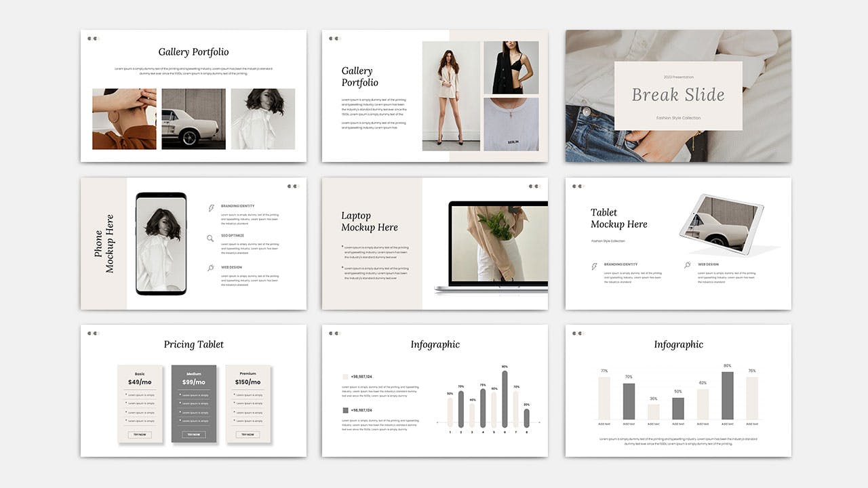Image resolution: width=868 pixels, height=488 pixels.
Task: Select the Break Slide thumbnail
Action: point(678,96)
